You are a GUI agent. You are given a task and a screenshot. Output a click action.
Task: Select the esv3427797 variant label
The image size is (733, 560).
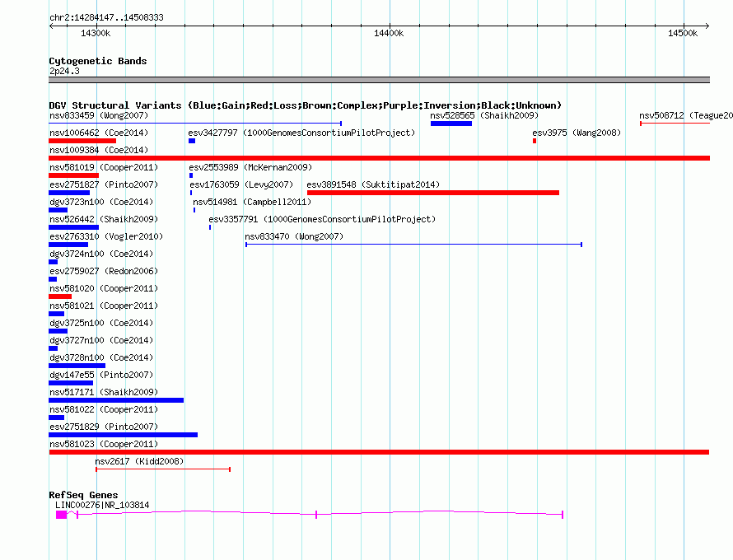[x=301, y=133]
